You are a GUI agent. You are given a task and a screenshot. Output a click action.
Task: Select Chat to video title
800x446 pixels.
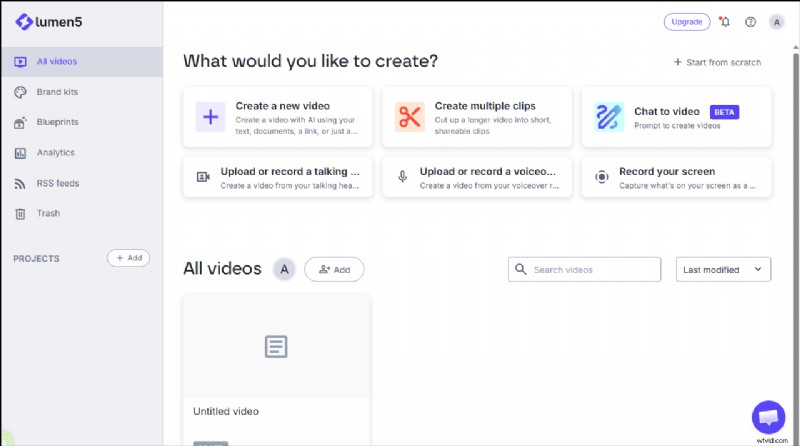(667, 112)
